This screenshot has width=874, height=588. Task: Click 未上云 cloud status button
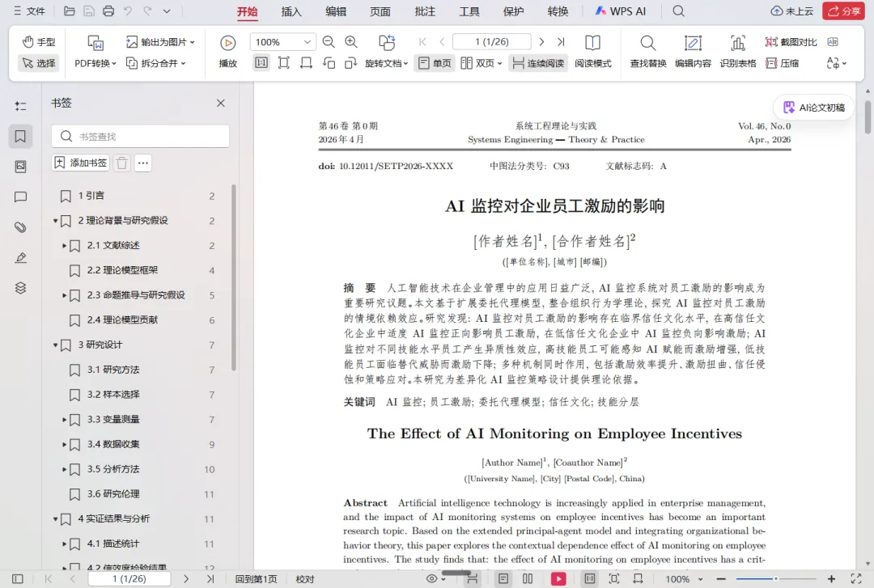point(792,11)
